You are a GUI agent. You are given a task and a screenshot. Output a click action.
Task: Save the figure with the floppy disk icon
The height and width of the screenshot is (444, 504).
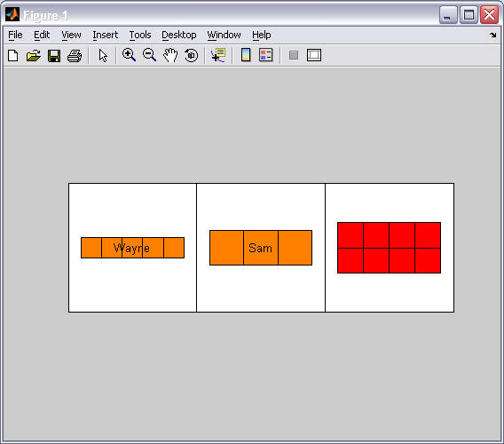[x=54, y=56]
